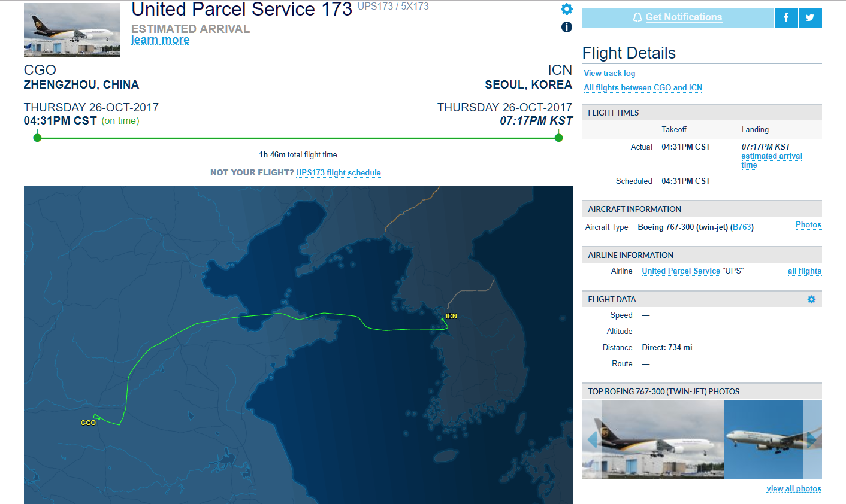The height and width of the screenshot is (504, 846).
Task: Click the info circle icon
Action: coord(567,27)
